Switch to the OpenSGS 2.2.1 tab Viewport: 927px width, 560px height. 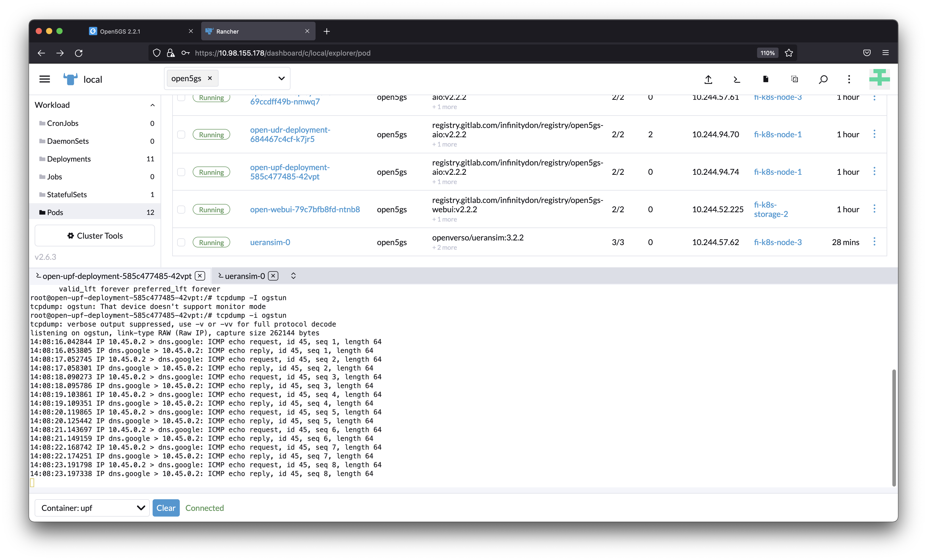click(141, 31)
